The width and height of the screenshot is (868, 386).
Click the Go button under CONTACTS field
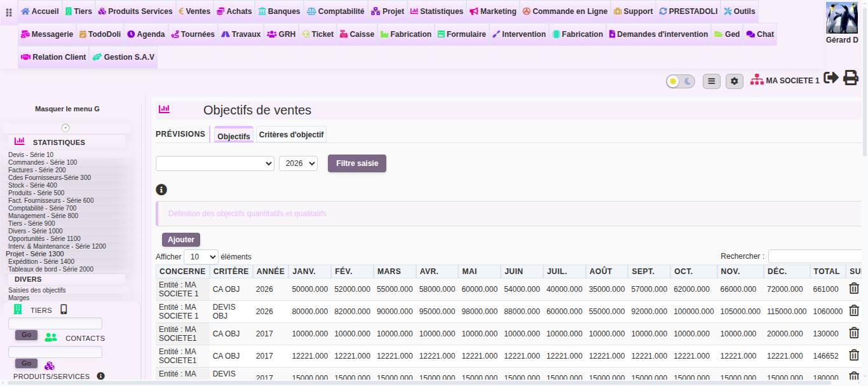point(26,364)
